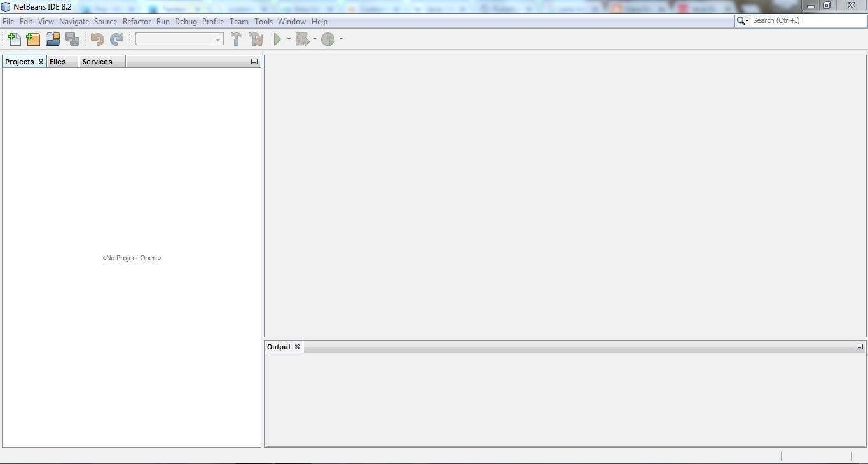Open the File menu
Screen dimensions: 868x464
[x=8, y=22]
